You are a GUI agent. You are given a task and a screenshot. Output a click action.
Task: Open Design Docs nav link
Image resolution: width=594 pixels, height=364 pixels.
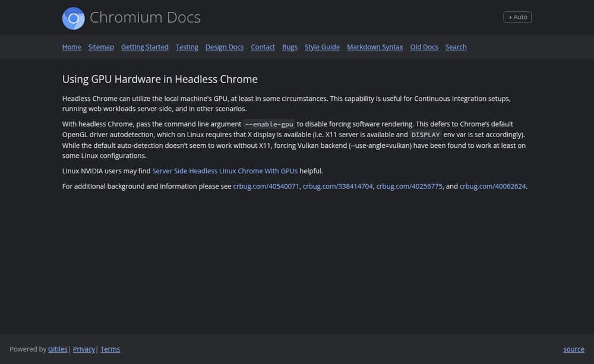pyautogui.click(x=225, y=47)
